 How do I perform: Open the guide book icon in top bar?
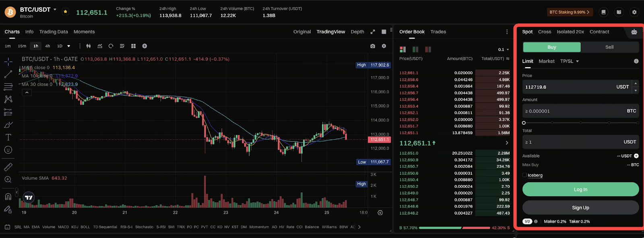click(619, 12)
